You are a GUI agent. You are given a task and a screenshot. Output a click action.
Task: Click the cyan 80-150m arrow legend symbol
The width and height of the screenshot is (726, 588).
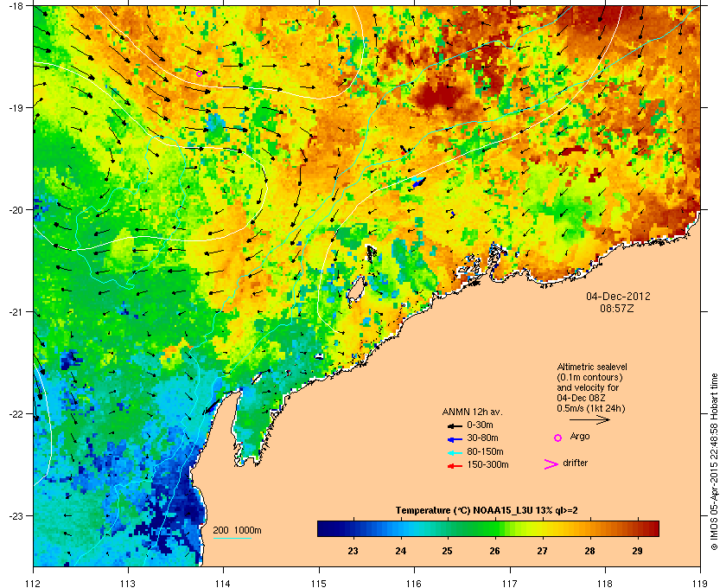click(455, 453)
